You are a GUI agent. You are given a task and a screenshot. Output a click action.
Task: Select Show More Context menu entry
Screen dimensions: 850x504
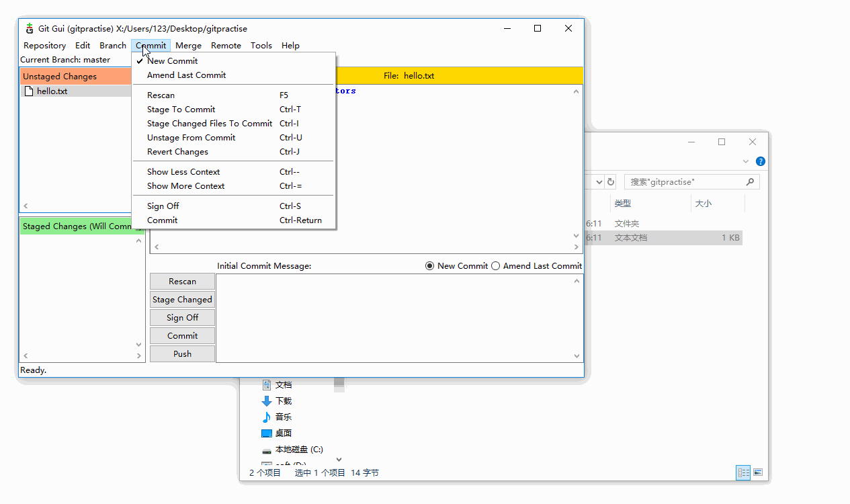click(234, 186)
